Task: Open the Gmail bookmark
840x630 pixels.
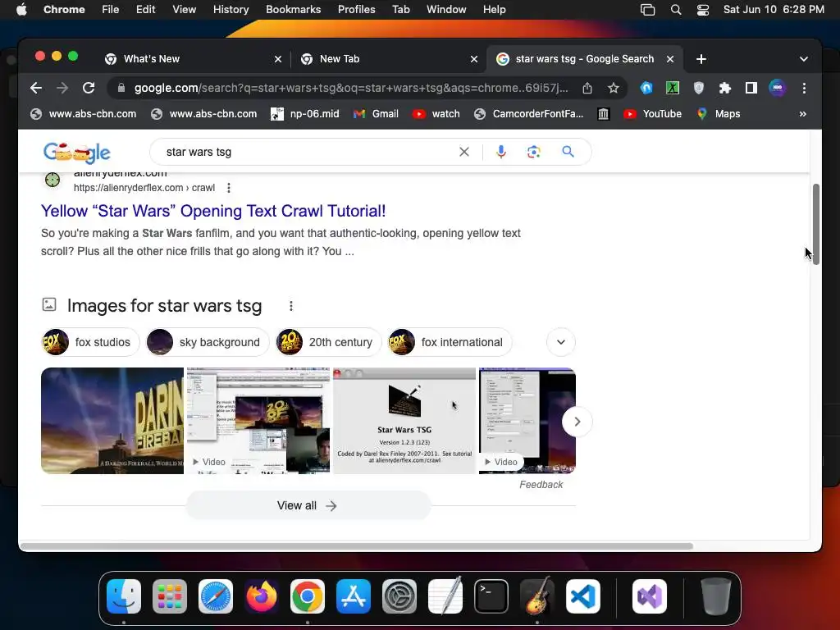Action: click(376, 114)
